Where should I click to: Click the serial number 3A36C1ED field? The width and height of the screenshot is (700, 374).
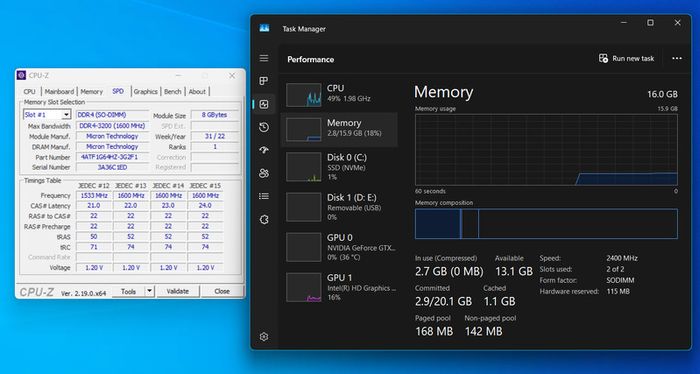(112, 167)
